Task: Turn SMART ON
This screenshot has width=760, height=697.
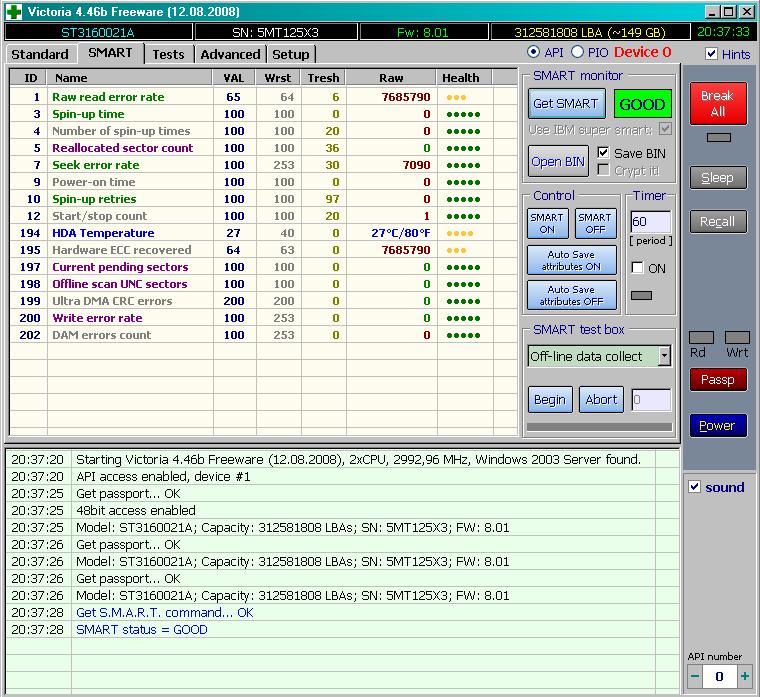Action: [547, 223]
